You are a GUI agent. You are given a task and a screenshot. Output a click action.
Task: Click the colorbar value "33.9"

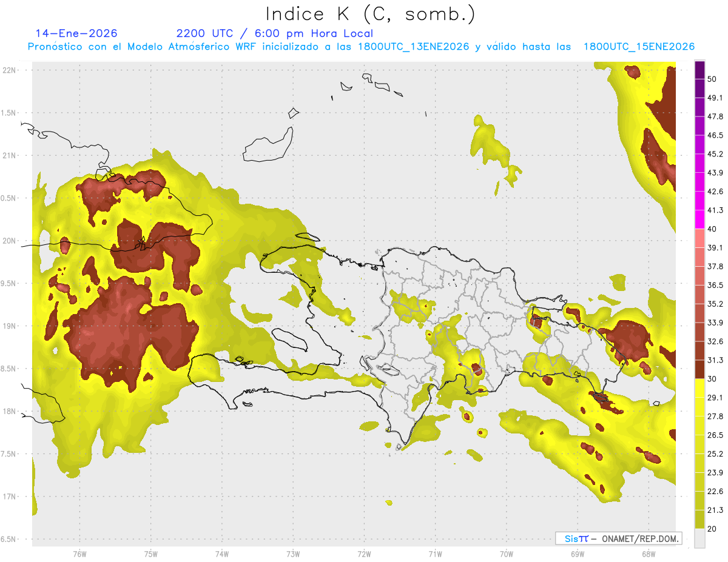coord(715,323)
